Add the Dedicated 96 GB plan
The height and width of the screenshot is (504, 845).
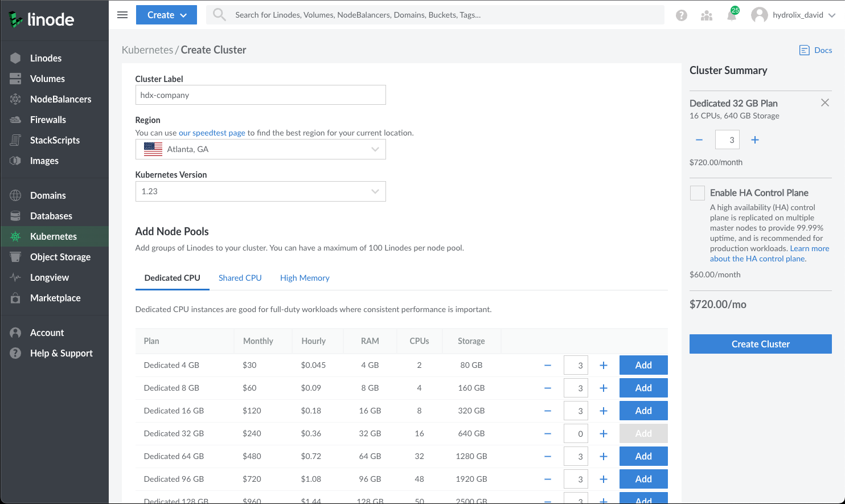643,479
